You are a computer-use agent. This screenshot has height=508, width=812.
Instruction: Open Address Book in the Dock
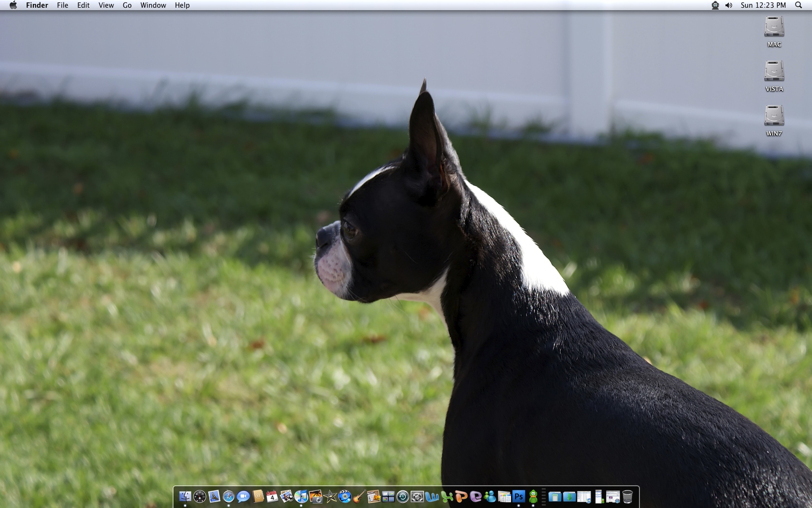coord(258,496)
